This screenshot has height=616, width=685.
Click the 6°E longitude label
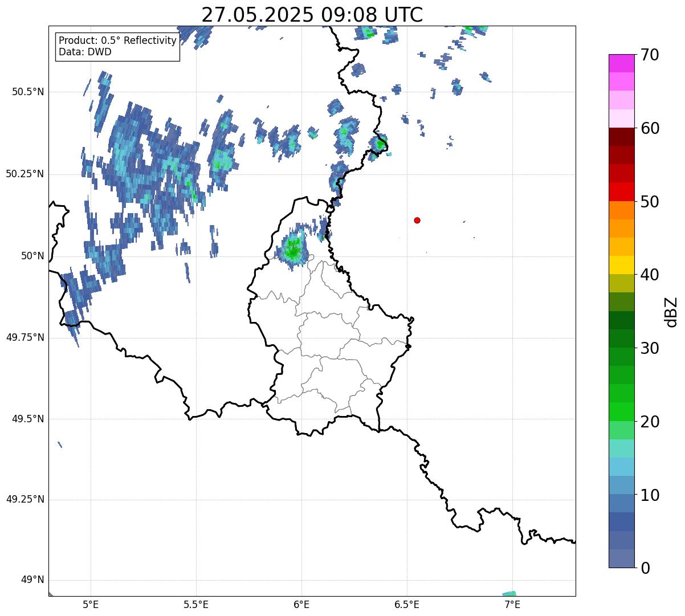click(x=301, y=605)
